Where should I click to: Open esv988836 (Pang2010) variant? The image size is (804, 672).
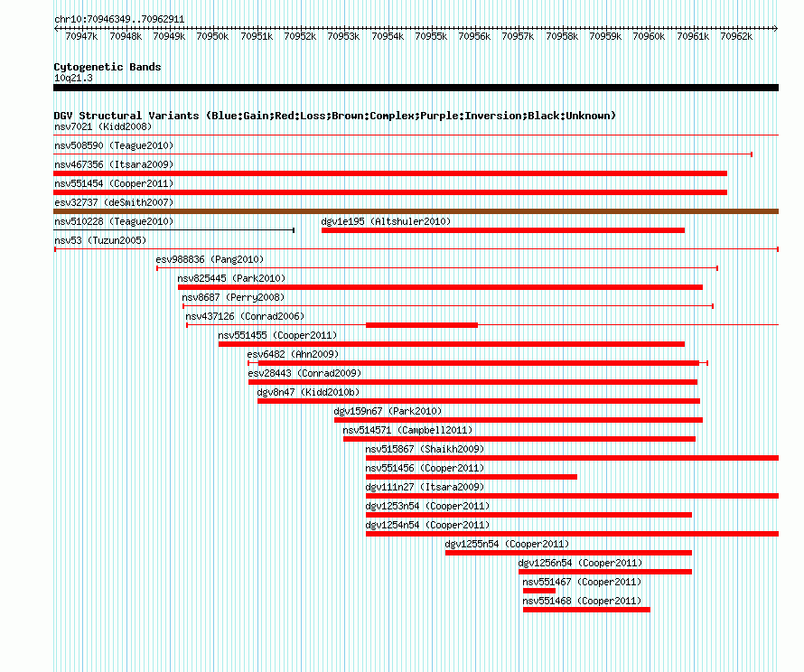[x=210, y=259]
